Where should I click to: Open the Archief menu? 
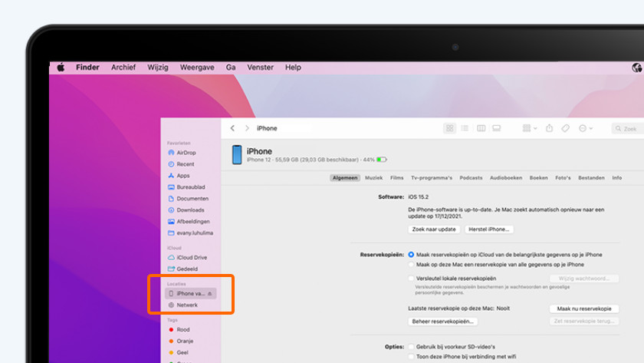pyautogui.click(x=123, y=68)
